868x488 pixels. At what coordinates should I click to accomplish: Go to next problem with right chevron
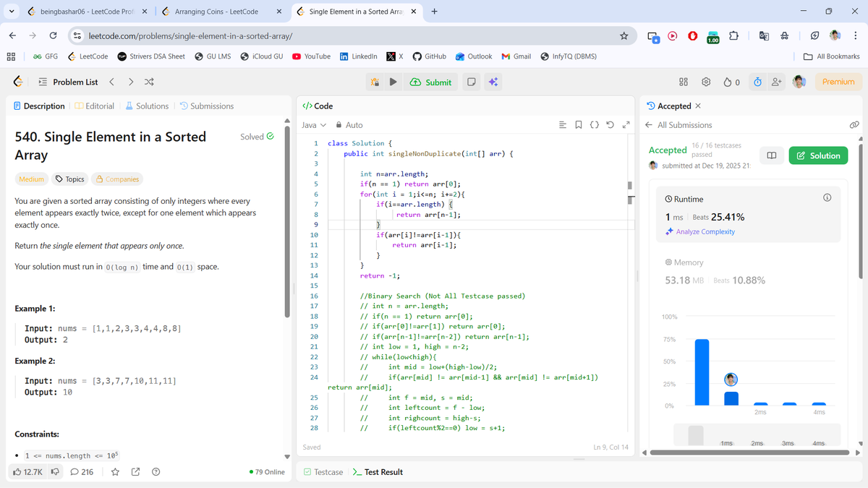click(x=129, y=82)
